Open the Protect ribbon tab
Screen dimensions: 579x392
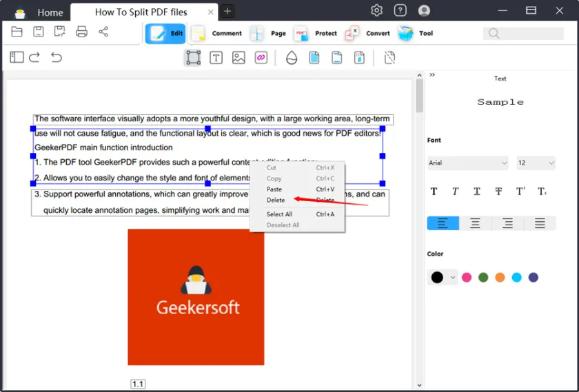(316, 33)
